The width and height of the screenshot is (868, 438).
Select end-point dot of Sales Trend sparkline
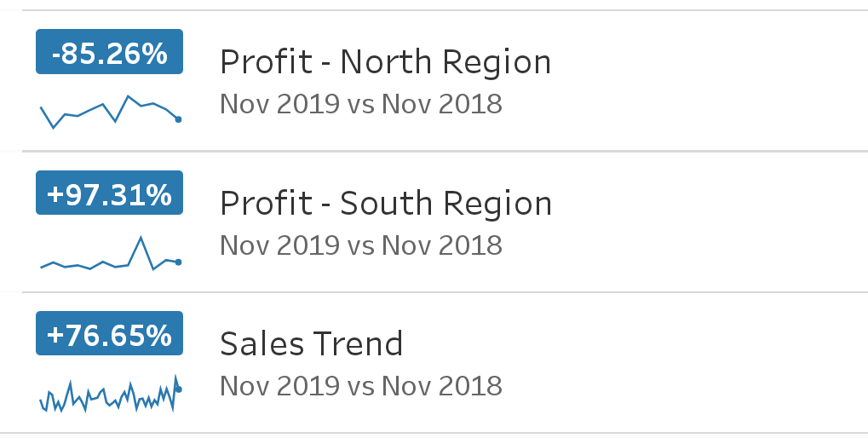tap(178, 389)
